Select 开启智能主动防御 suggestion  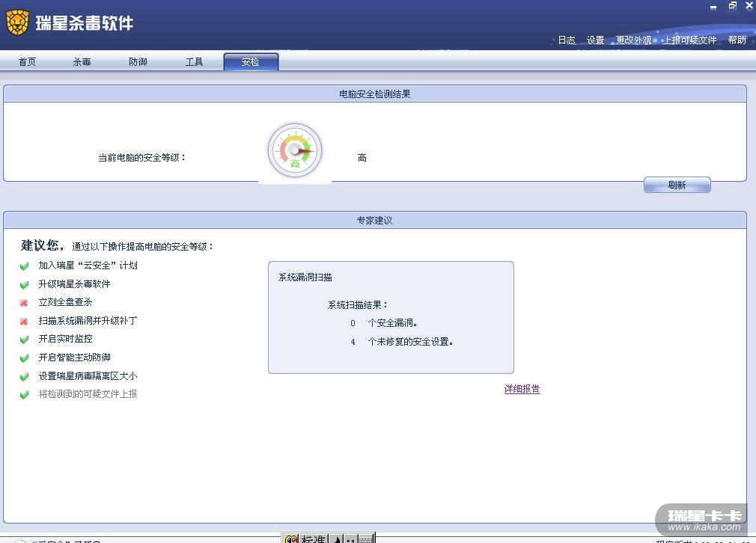(x=74, y=357)
